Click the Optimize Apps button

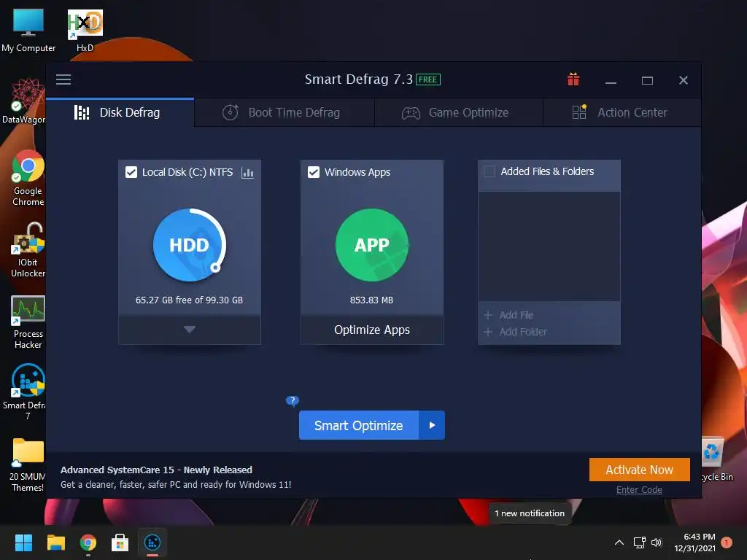tap(372, 330)
